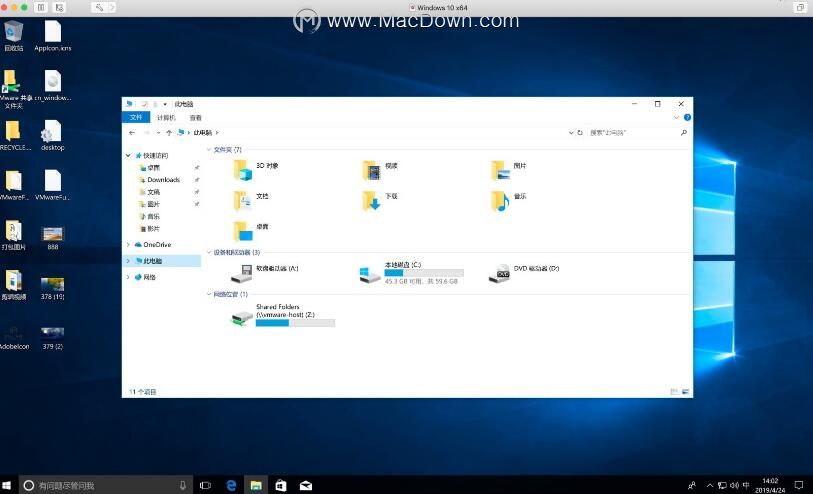813x494 pixels.
Task: Select the 桌面 folder in main pane
Action: (x=250, y=231)
